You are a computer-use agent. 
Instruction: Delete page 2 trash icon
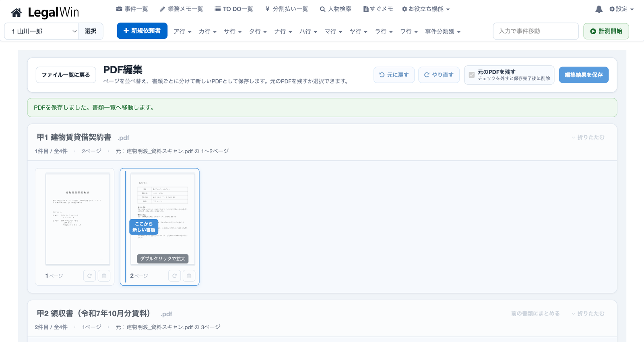coord(189,276)
